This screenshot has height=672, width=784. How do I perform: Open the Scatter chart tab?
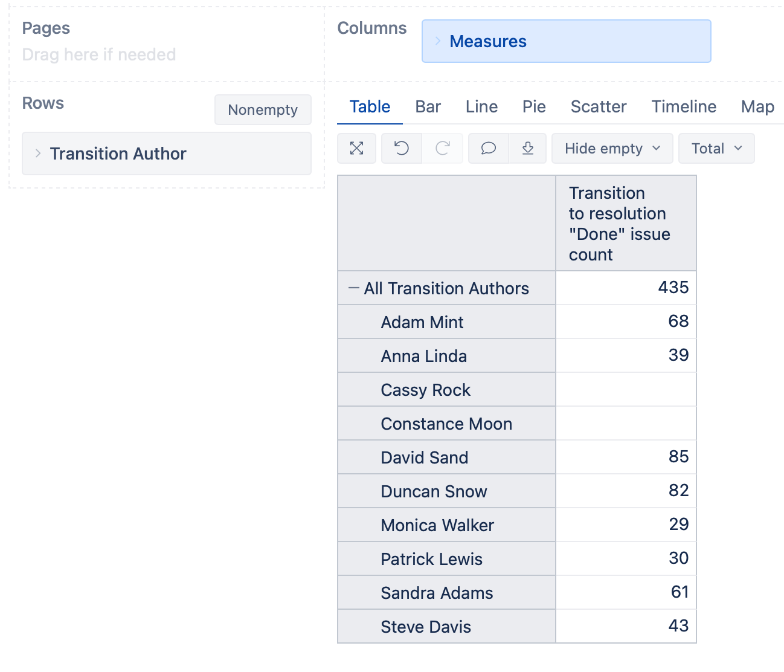coord(598,107)
